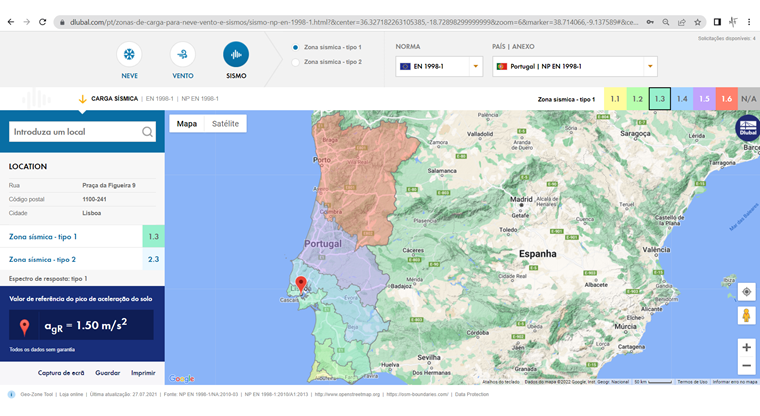
Task: Click the Espectro de resposta: tipo 1 text
Action: pos(48,279)
